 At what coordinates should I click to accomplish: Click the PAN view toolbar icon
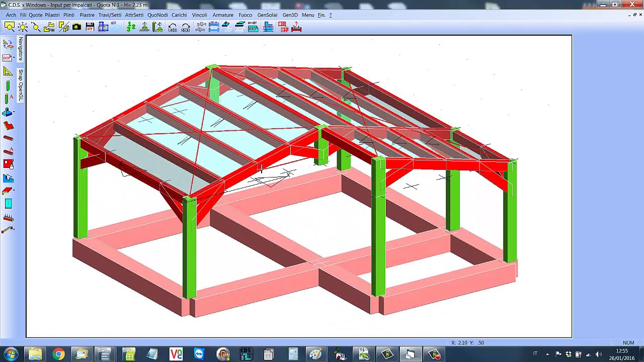pos(49,27)
